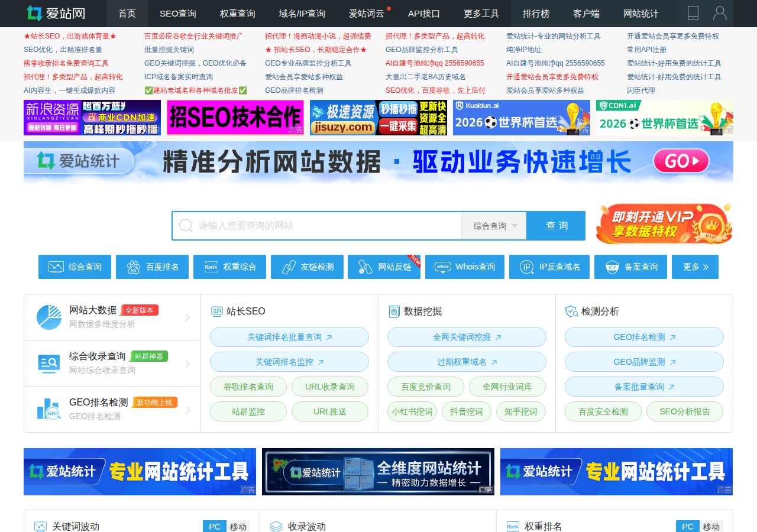Click the 关键词波动 chart icon
The width and height of the screenshot is (757, 532).
[40, 527]
